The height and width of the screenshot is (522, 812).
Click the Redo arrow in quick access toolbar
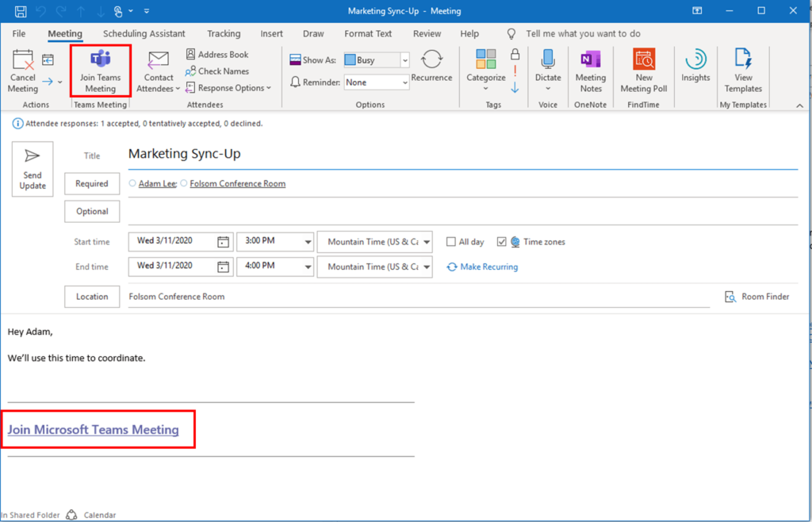60,11
